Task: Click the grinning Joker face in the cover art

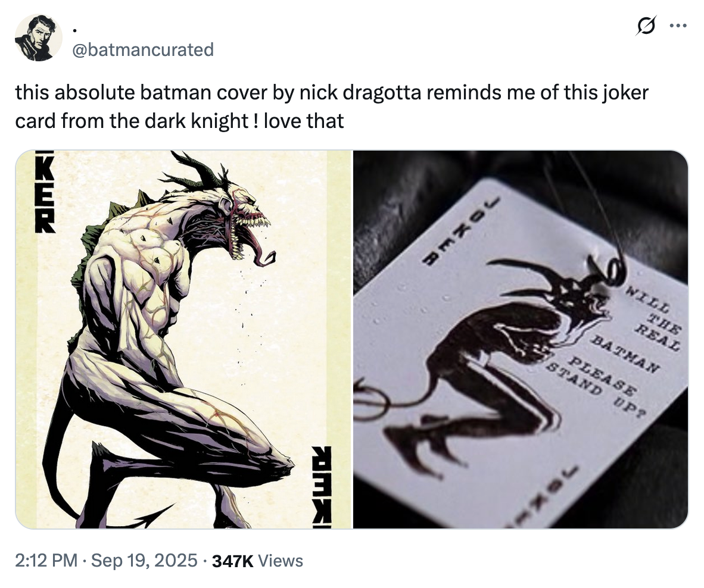Action: click(241, 214)
